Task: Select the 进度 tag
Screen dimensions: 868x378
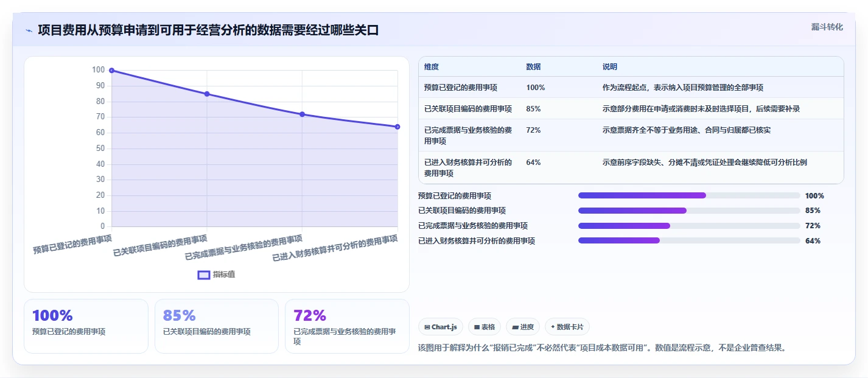Action: coord(523,327)
